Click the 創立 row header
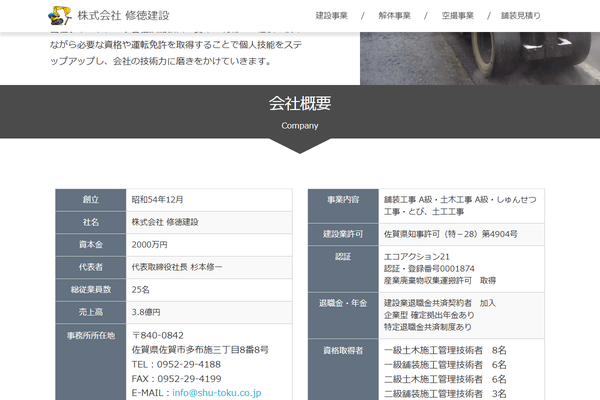 [91, 200]
